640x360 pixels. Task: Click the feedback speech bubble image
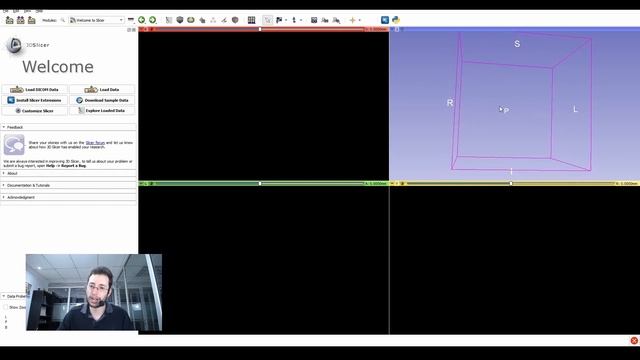pyautogui.click(x=14, y=145)
